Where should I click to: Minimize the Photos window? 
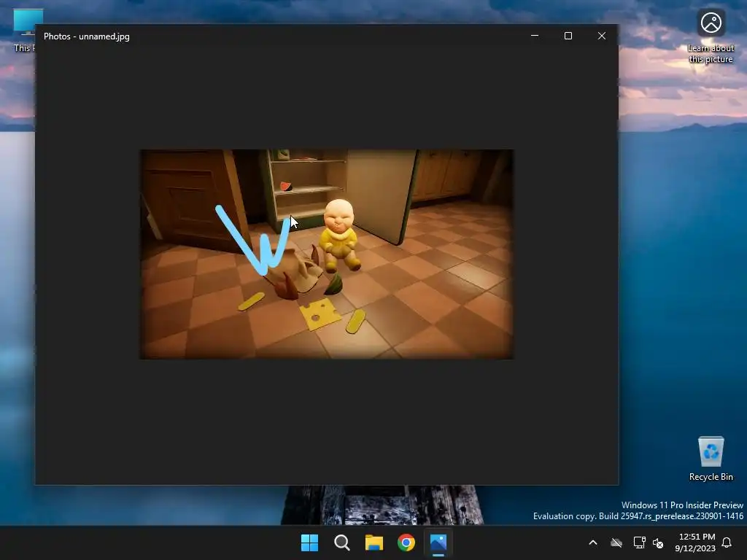535,36
